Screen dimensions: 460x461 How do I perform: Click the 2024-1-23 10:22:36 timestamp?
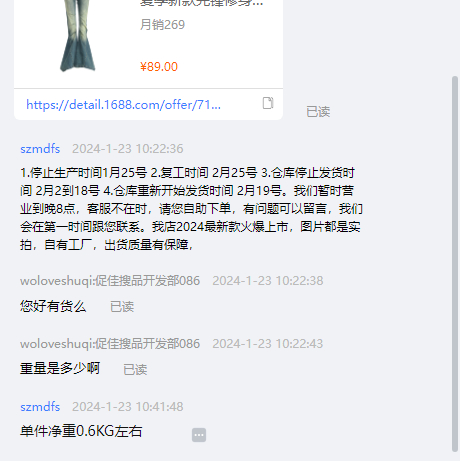[128, 149]
